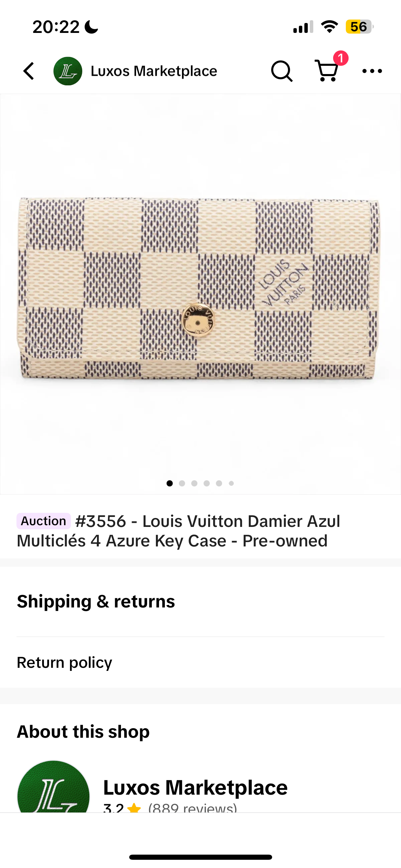Select the fifth image carousel dot

pos(219,483)
